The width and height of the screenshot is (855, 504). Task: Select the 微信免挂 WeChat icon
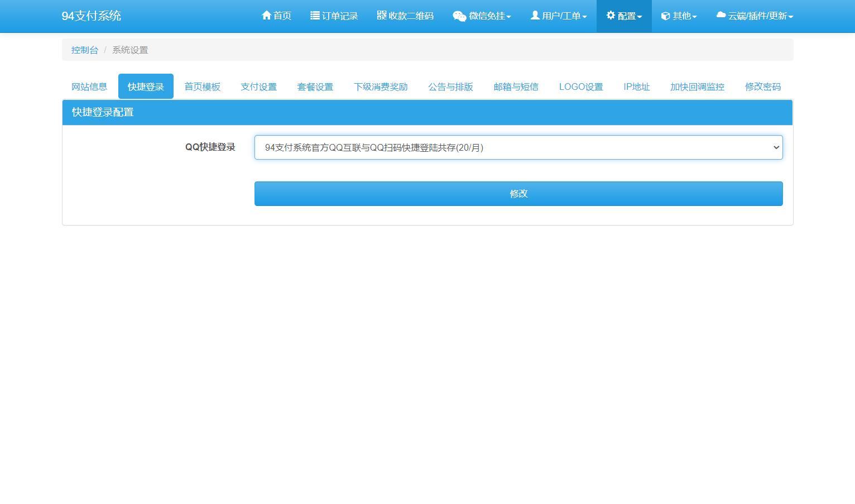[459, 16]
